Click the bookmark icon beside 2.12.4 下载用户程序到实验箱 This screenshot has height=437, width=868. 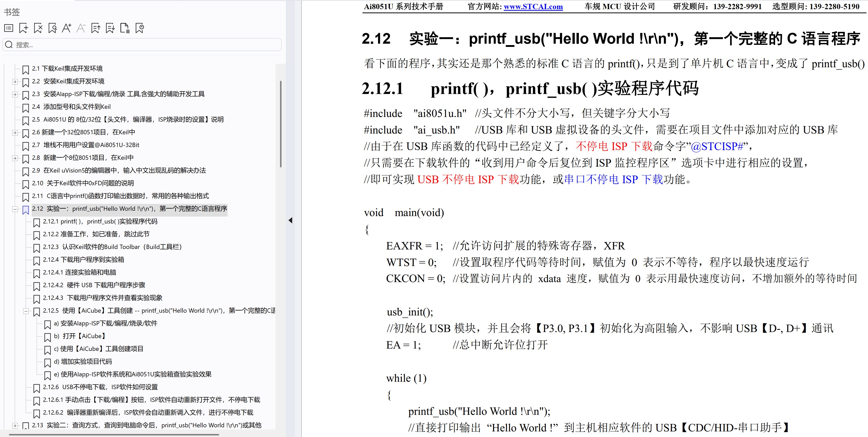(x=37, y=261)
